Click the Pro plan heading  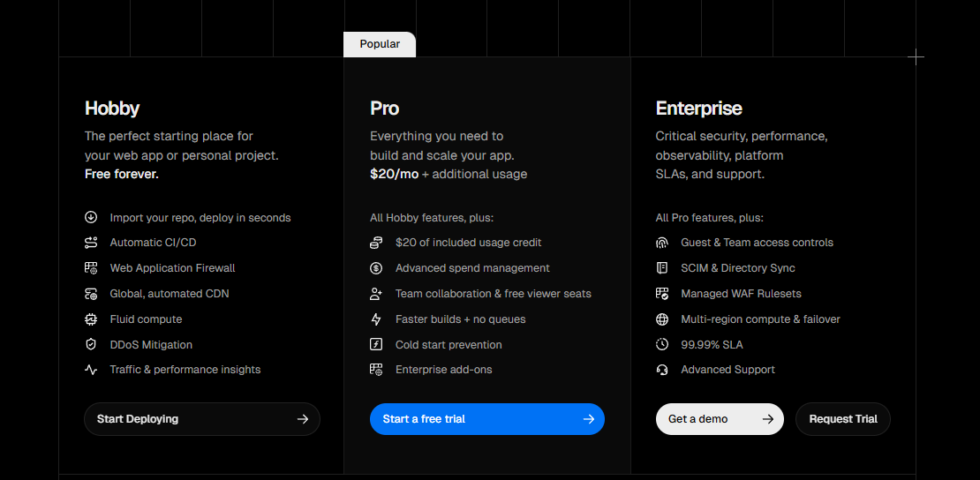(x=384, y=109)
